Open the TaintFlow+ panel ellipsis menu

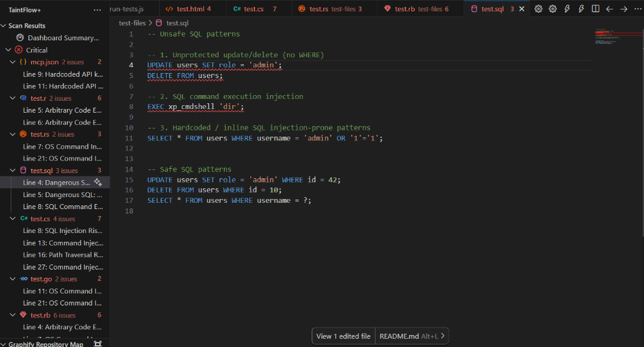97,10
